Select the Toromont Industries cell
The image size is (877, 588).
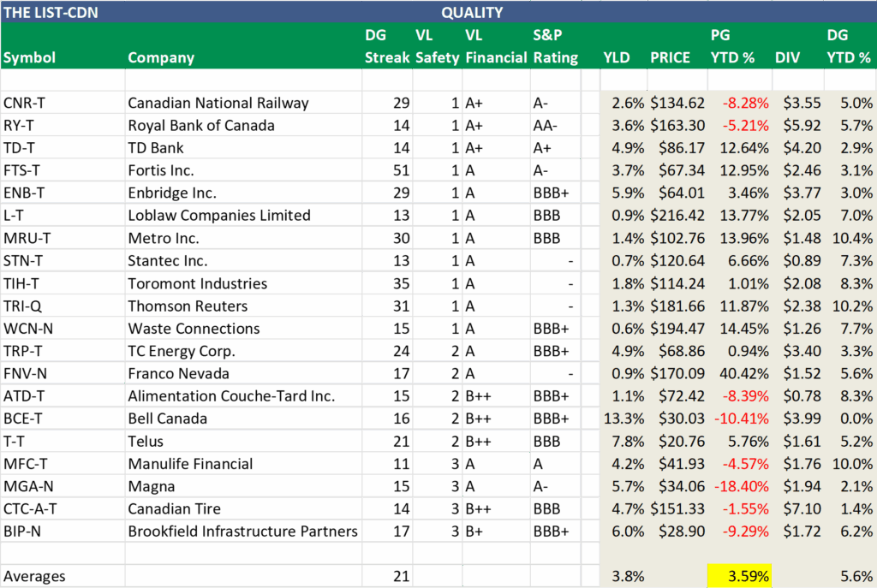point(244,283)
